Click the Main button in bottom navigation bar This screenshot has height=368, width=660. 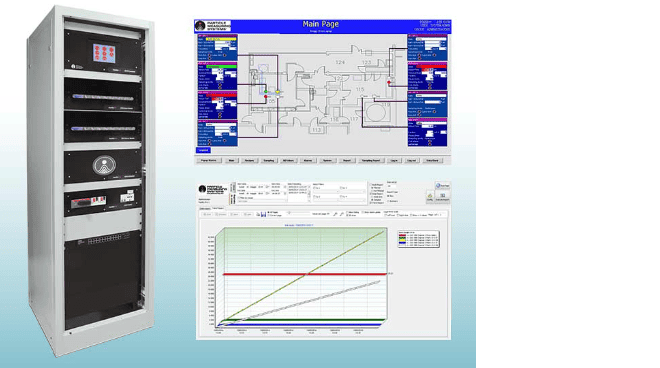click(231, 160)
